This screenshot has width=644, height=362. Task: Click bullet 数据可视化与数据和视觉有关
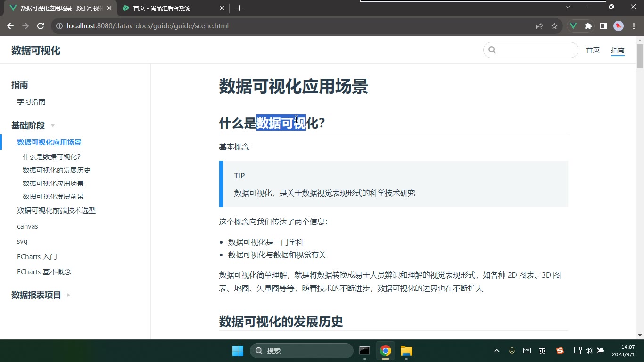[x=277, y=255]
